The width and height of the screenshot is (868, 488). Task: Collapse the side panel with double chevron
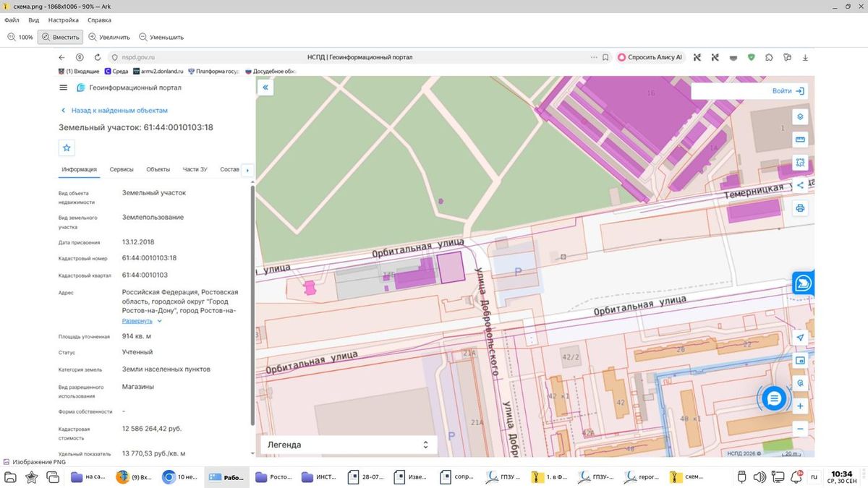[265, 87]
